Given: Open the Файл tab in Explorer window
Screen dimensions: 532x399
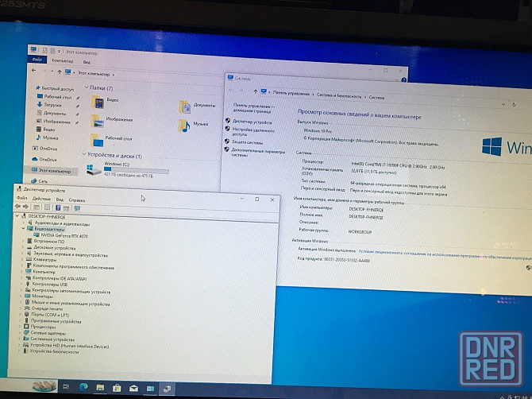Looking at the screenshot, I should point(37,60).
